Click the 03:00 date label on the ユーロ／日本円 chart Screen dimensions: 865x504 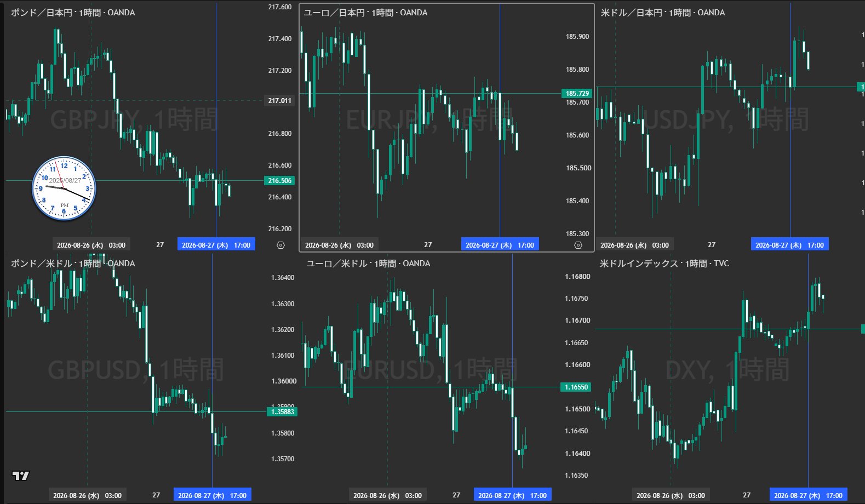click(x=339, y=245)
